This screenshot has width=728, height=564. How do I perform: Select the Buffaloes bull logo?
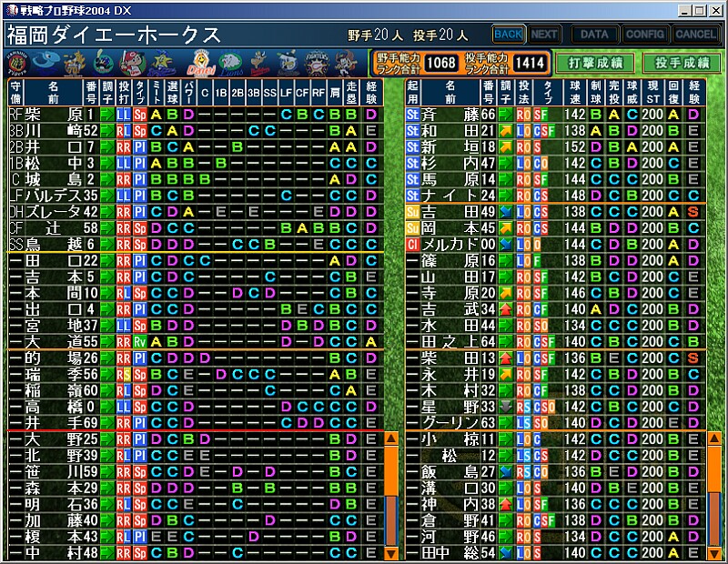(259, 63)
